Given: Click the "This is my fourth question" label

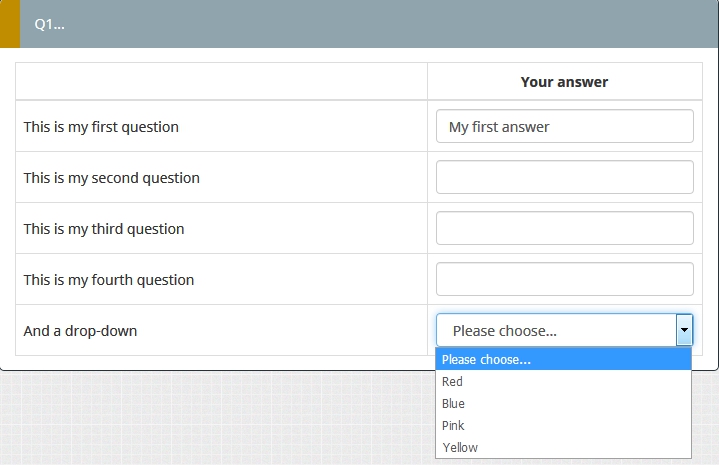Looking at the screenshot, I should pos(109,280).
